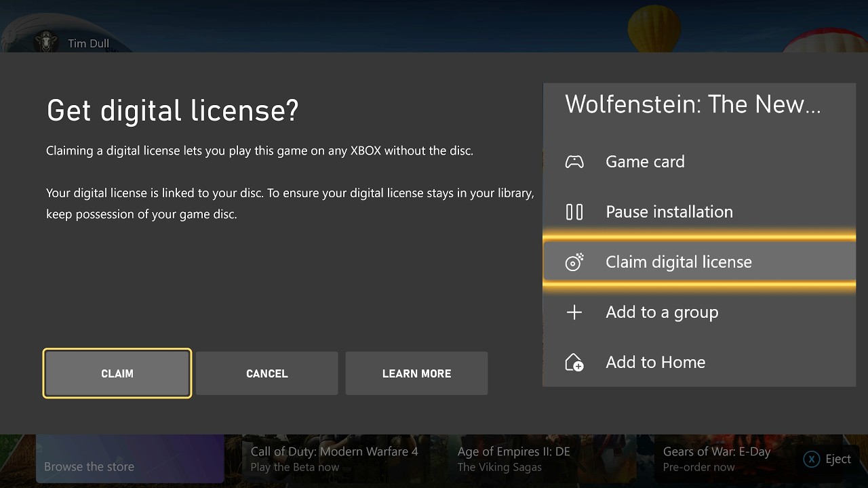Click the Add to Home house icon
The image size is (868, 488).
(x=574, y=363)
